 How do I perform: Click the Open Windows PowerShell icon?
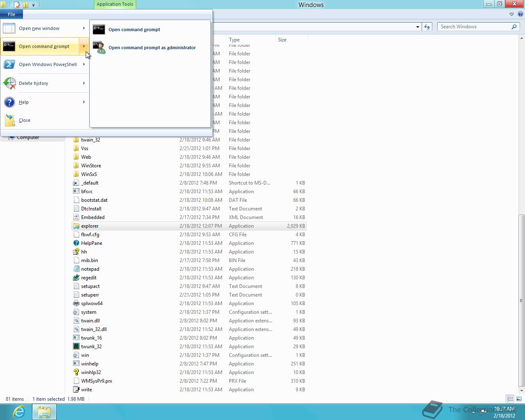(9, 64)
